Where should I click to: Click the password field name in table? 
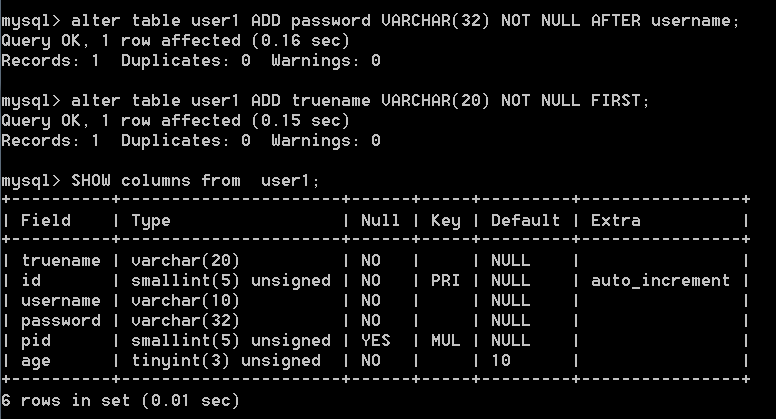(61, 321)
